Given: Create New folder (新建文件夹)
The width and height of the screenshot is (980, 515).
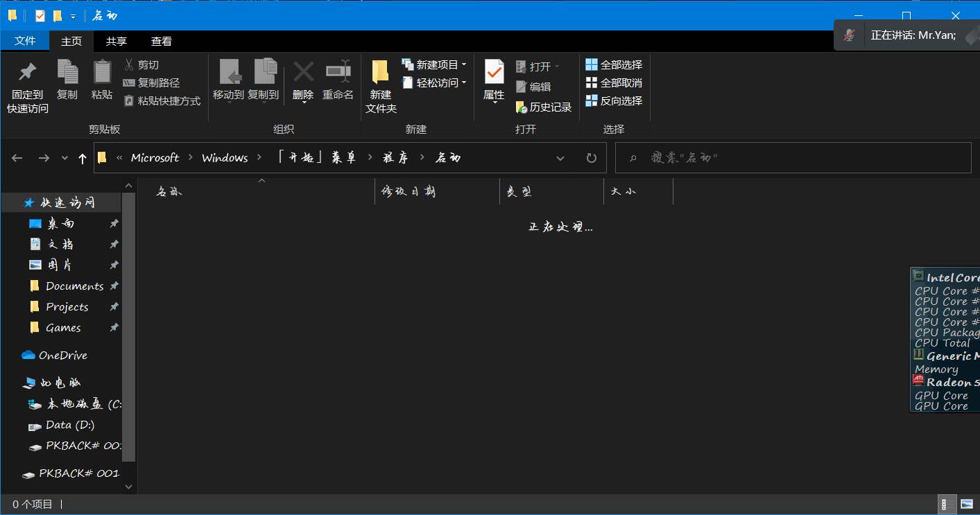Looking at the screenshot, I should point(381,87).
